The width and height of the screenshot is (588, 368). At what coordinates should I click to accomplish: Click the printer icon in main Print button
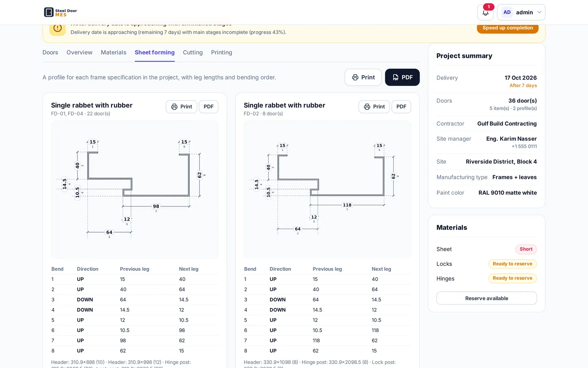coord(355,77)
